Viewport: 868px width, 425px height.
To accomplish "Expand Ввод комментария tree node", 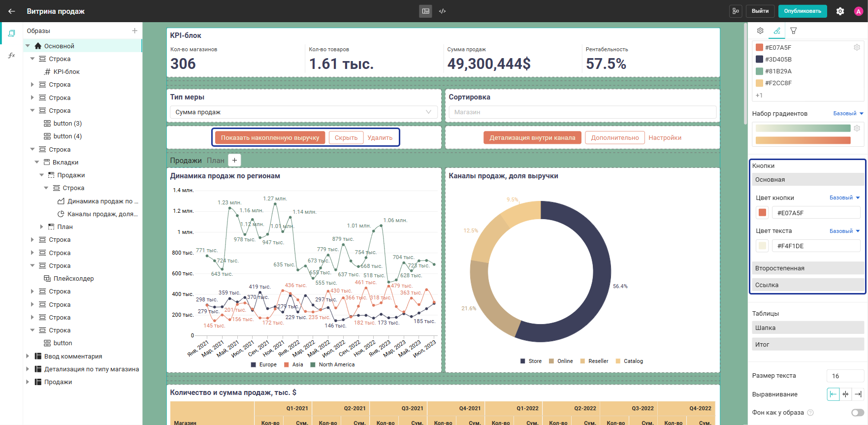I will 28,356.
